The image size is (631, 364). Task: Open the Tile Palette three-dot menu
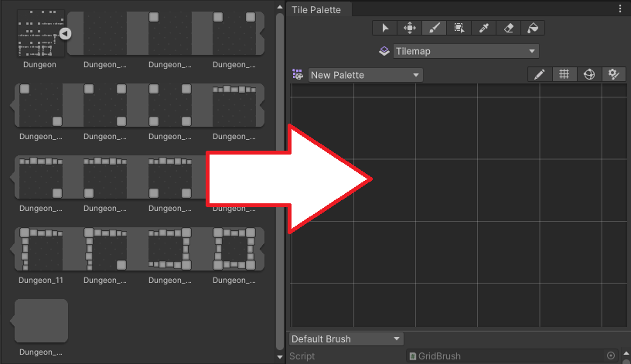pos(620,9)
